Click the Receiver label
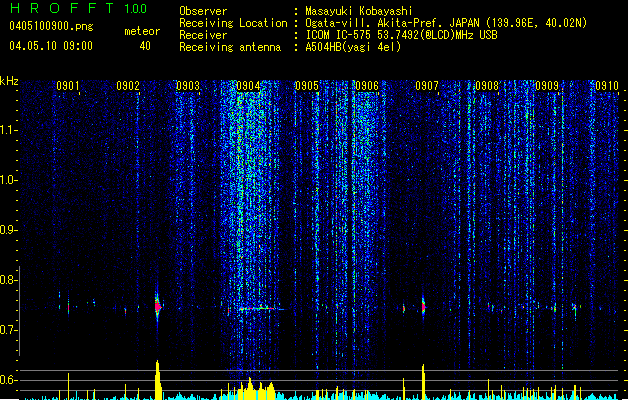The width and height of the screenshot is (629, 400). 203,35
